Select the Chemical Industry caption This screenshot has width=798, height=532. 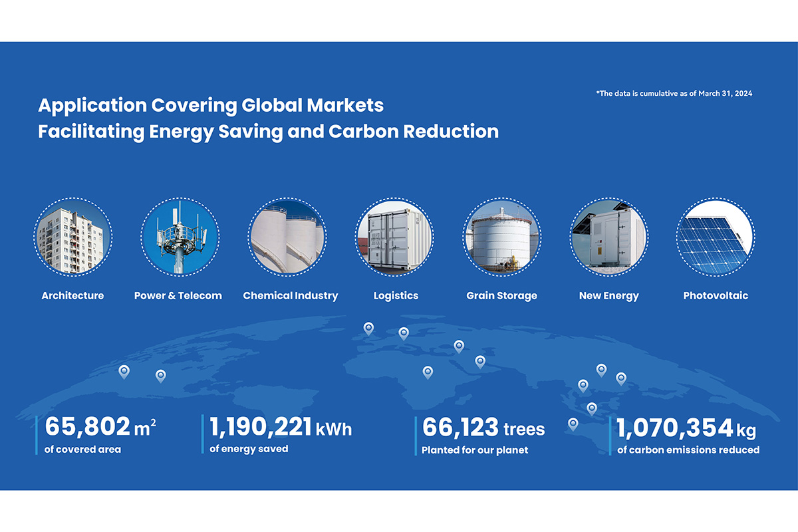[x=290, y=295]
